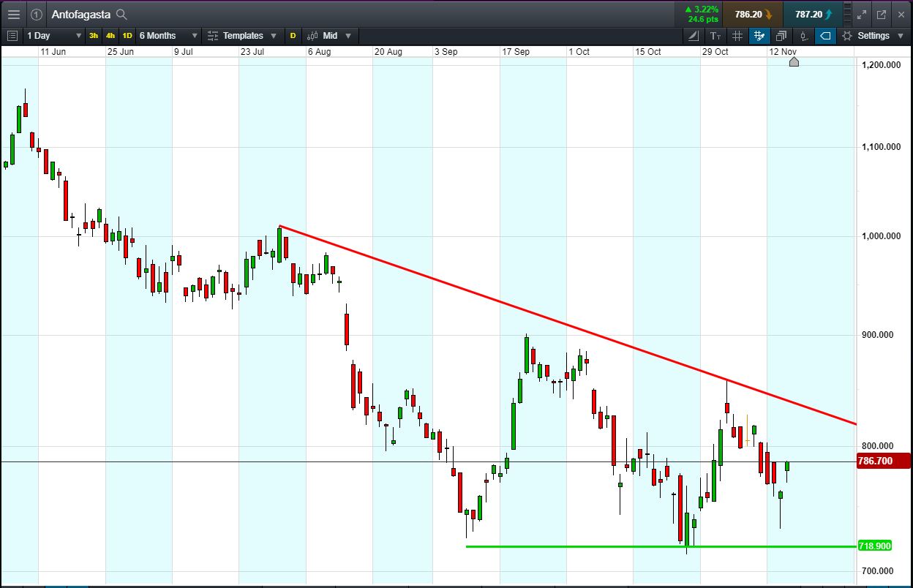913x588 pixels.
Task: Open the stacked windows layout icon
Action: (781, 35)
